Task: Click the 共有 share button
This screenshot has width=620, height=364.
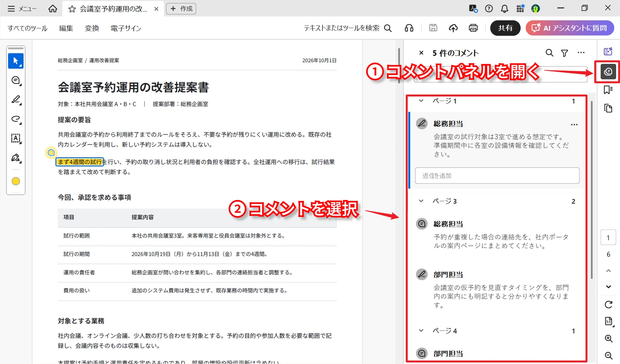Action: [505, 28]
